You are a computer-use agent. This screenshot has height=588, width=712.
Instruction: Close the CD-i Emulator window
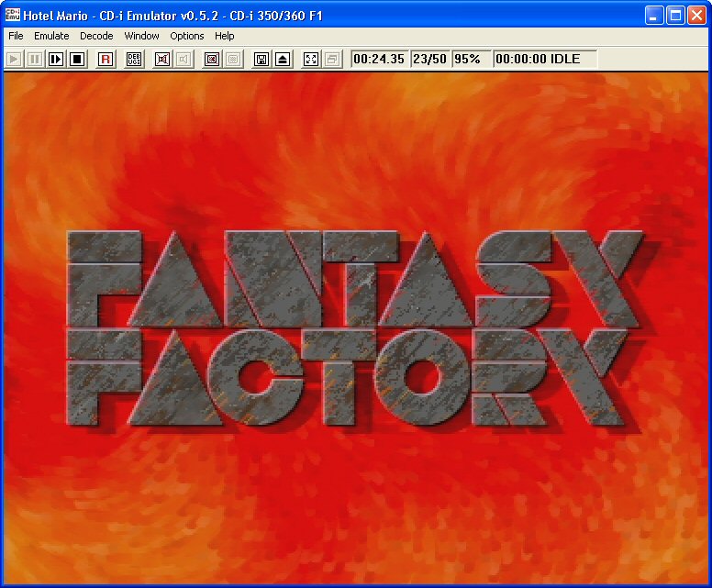(696, 16)
